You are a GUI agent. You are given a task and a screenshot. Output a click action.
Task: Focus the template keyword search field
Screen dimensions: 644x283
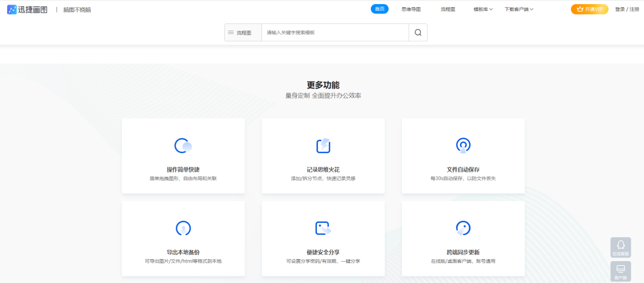[335, 33]
